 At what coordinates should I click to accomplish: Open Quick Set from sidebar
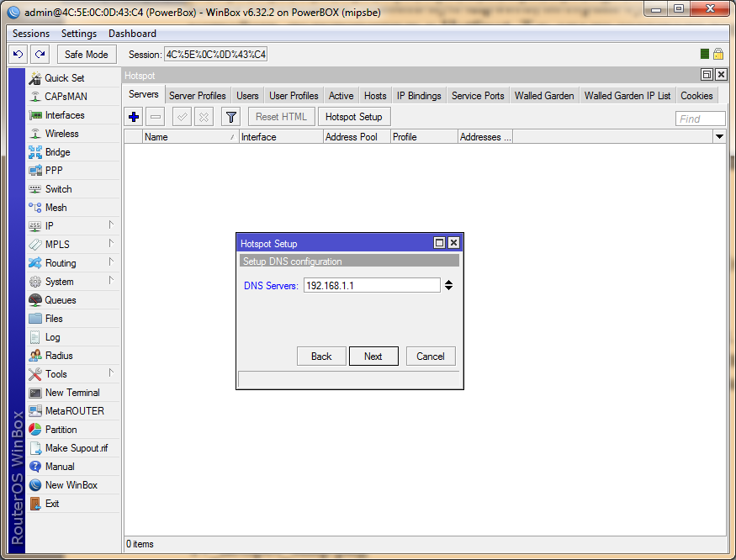click(x=64, y=78)
